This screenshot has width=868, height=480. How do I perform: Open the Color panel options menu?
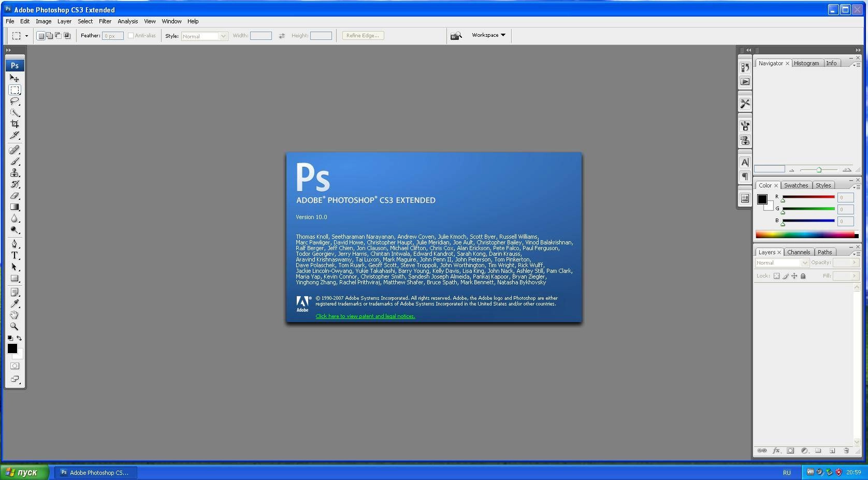pyautogui.click(x=857, y=187)
